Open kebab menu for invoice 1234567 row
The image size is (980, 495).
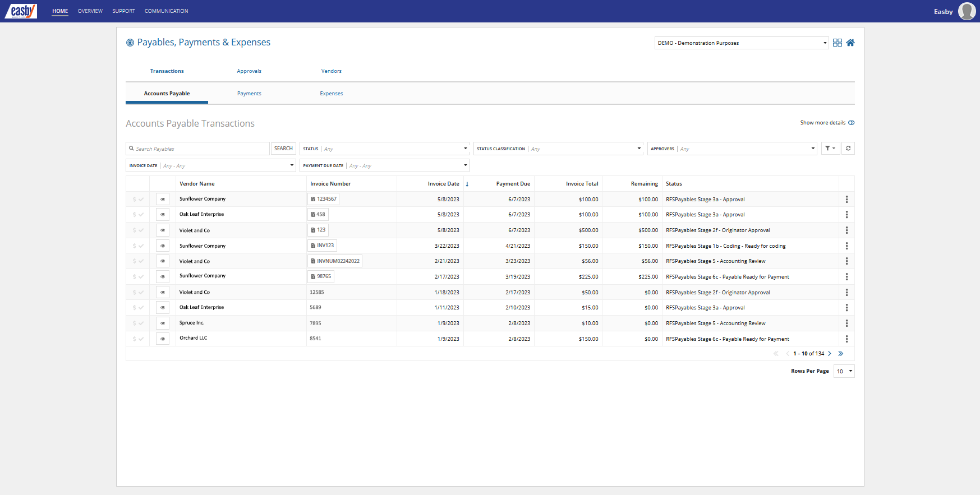pos(846,200)
